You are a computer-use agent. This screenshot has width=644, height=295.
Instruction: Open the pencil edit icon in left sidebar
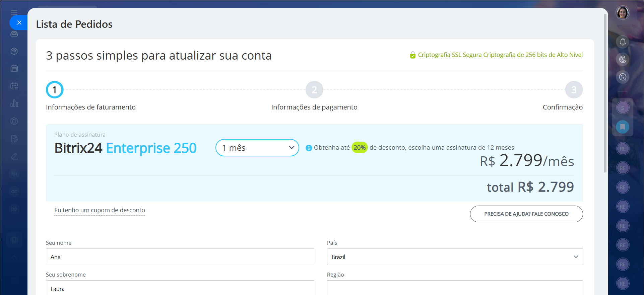(x=14, y=156)
